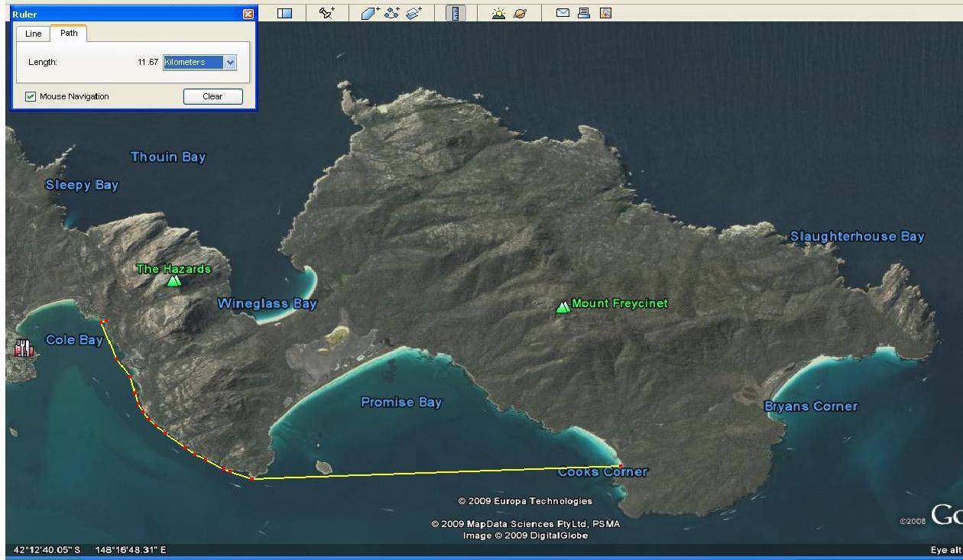Click the restaurant marker near Cole Bay
The height and width of the screenshot is (560, 963).
(x=24, y=349)
